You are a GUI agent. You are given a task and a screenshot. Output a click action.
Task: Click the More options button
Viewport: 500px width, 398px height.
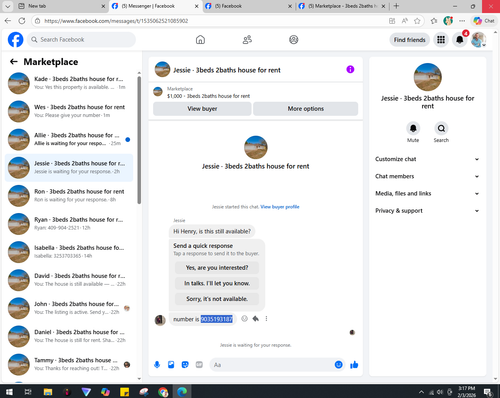click(306, 109)
